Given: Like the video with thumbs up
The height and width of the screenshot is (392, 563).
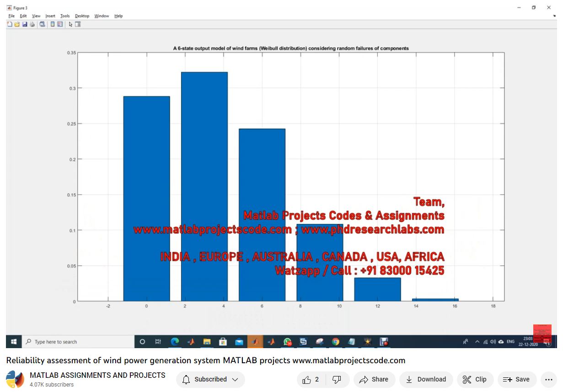Looking at the screenshot, I should point(311,379).
